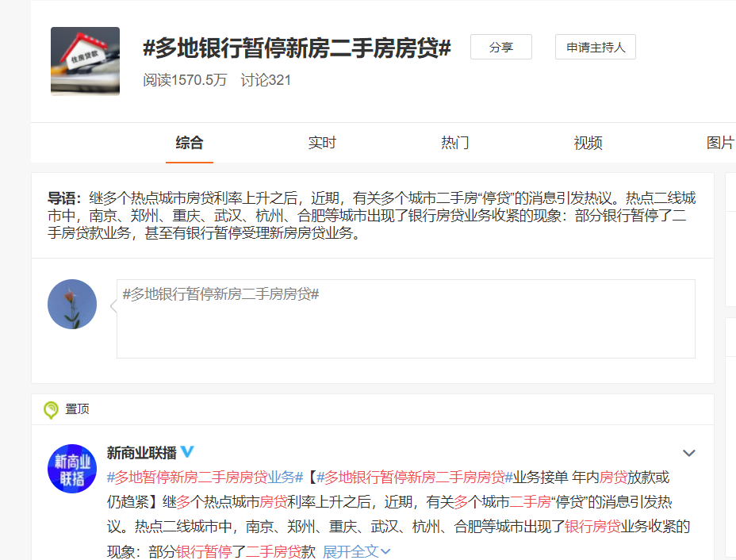Open the 新商业联播 account name link
This screenshot has width=736, height=560.
point(141,452)
